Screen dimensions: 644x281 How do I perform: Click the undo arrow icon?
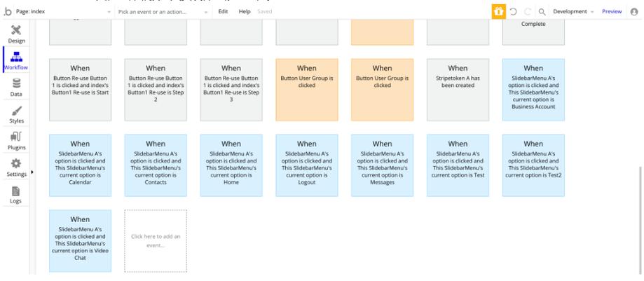(514, 12)
